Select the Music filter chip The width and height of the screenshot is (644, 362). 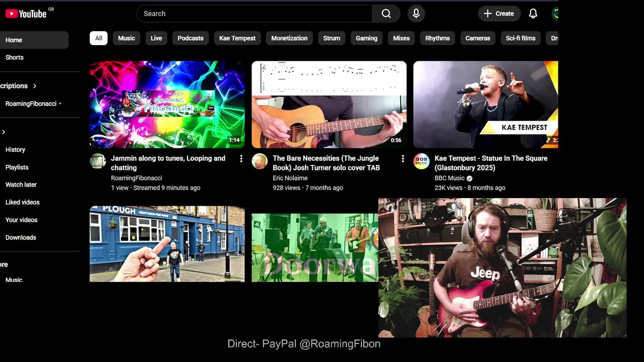(126, 38)
